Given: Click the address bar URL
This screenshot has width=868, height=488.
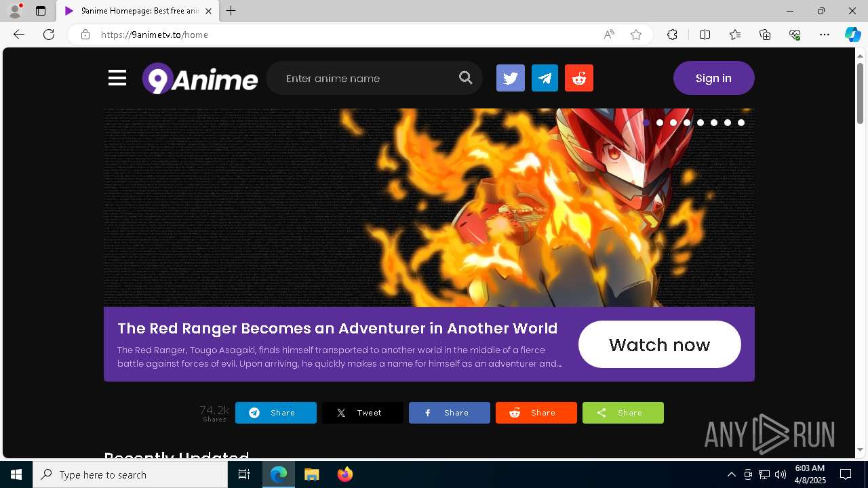Looking at the screenshot, I should (x=155, y=35).
